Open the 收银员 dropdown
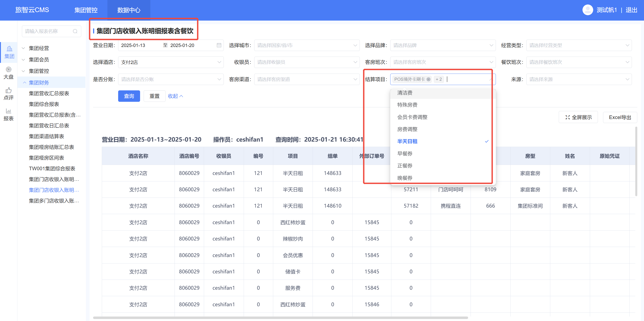Screen dimensions: 644x321 tap(307, 62)
